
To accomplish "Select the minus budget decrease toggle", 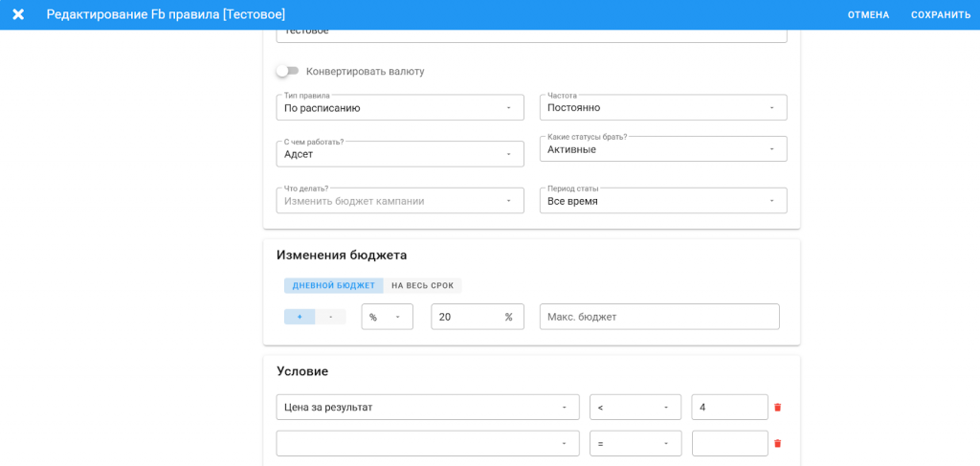I will [331, 317].
